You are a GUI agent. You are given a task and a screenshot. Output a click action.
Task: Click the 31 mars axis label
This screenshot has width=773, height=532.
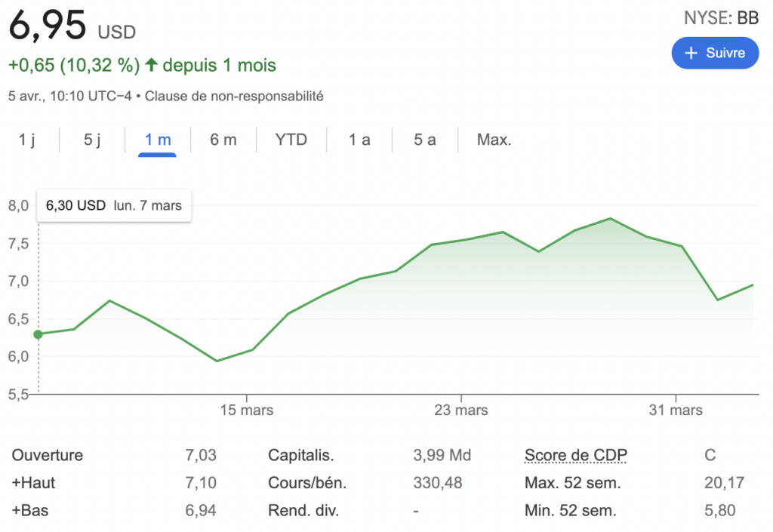coord(676,411)
